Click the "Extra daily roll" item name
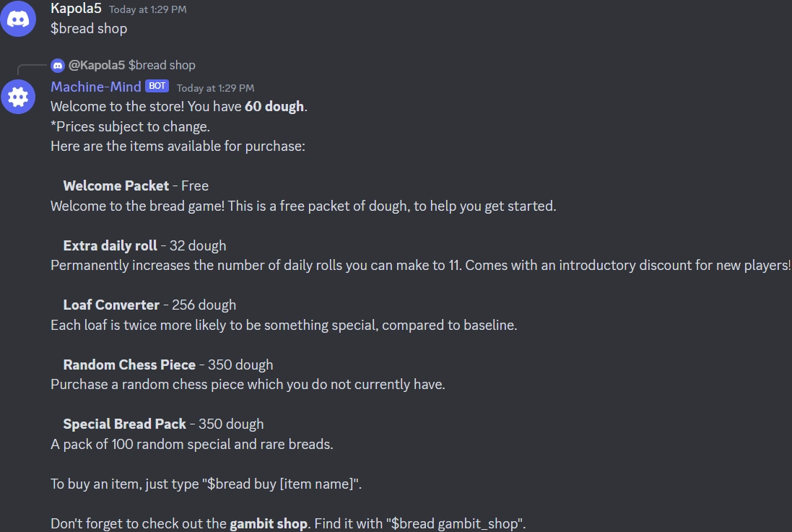Viewport: 792px width, 532px height. pyautogui.click(x=110, y=245)
